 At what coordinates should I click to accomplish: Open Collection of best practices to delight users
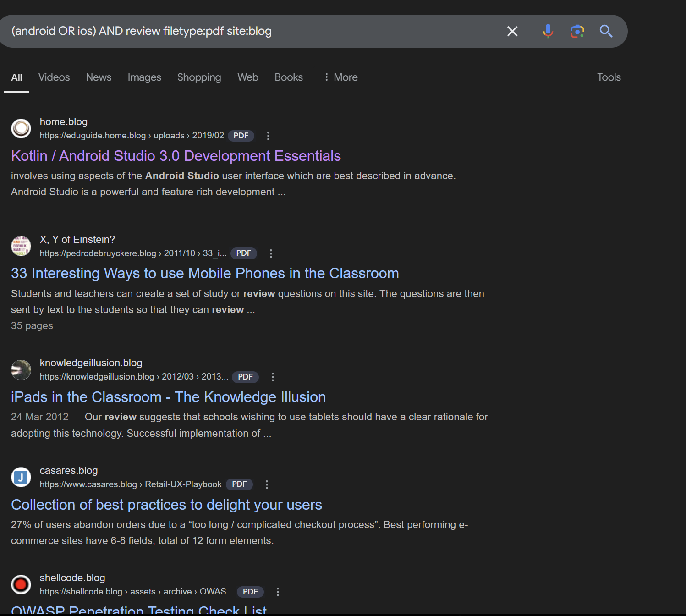pyautogui.click(x=166, y=505)
